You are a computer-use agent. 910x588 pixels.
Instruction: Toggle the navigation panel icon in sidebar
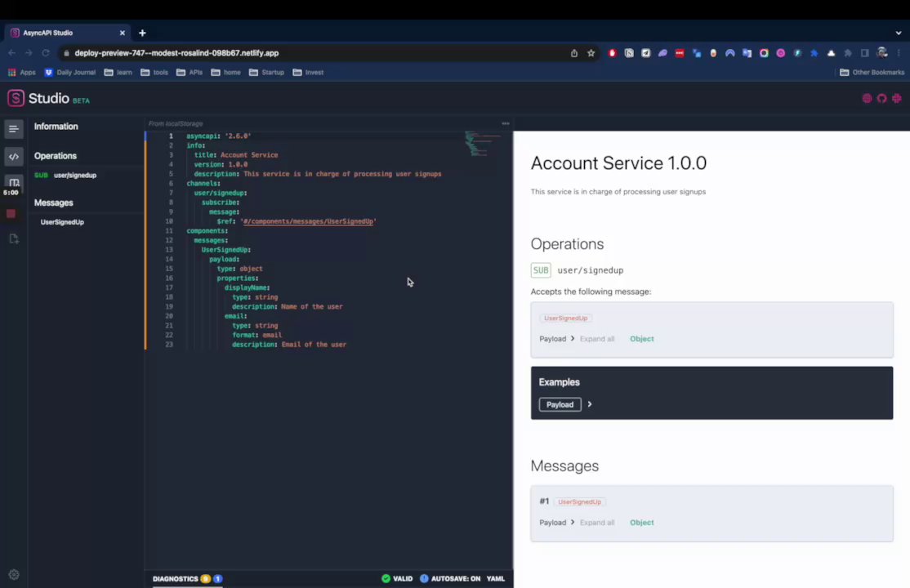tap(13, 129)
